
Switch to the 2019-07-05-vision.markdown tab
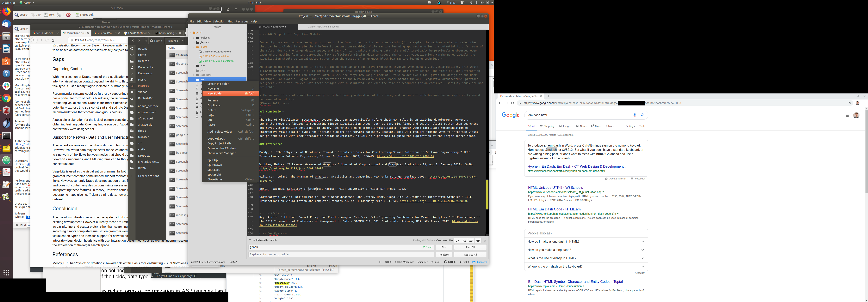[323, 27]
